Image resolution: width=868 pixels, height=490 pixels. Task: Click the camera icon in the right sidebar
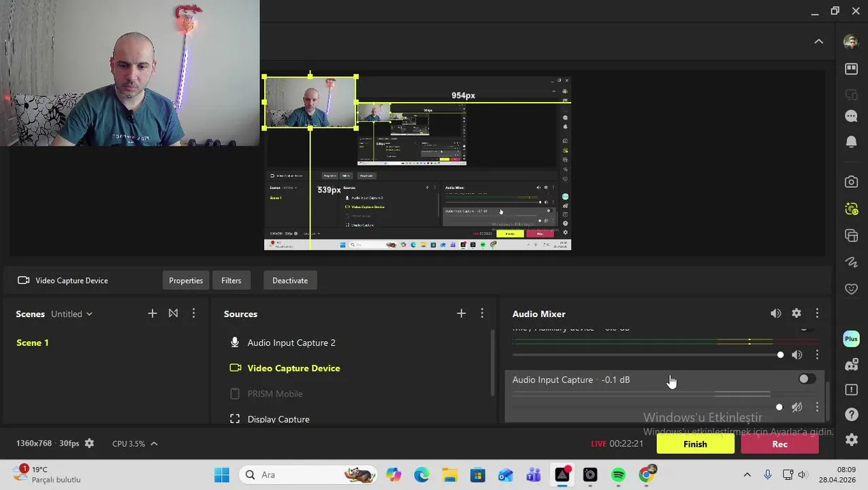(x=851, y=182)
